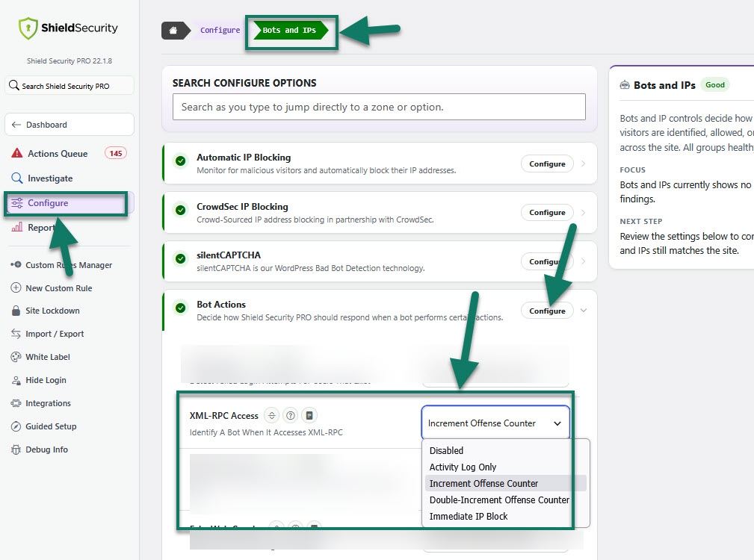Click the XML-RPC Access up-down arrows icon

(272, 415)
